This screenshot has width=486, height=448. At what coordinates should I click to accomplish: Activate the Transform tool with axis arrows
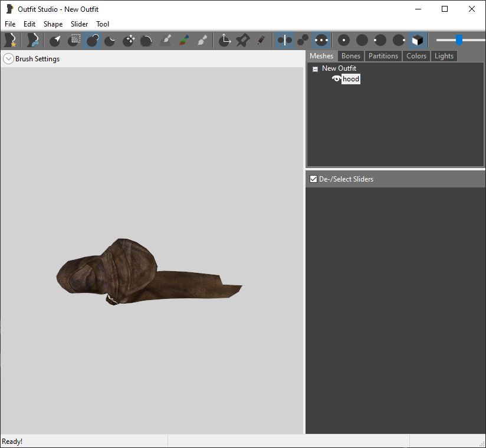225,40
